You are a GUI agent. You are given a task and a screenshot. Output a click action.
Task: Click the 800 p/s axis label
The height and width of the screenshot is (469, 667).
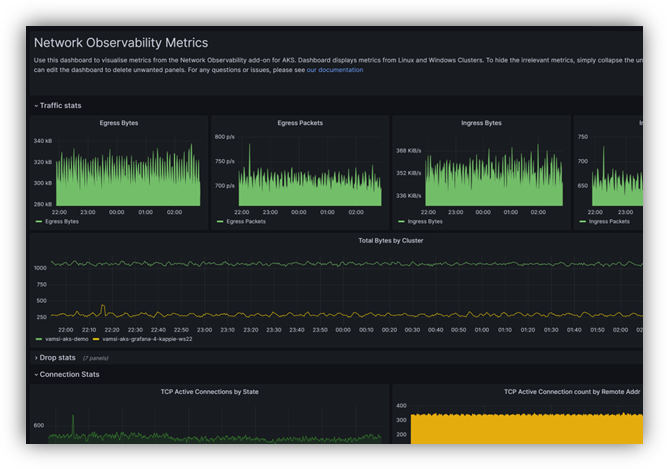225,137
